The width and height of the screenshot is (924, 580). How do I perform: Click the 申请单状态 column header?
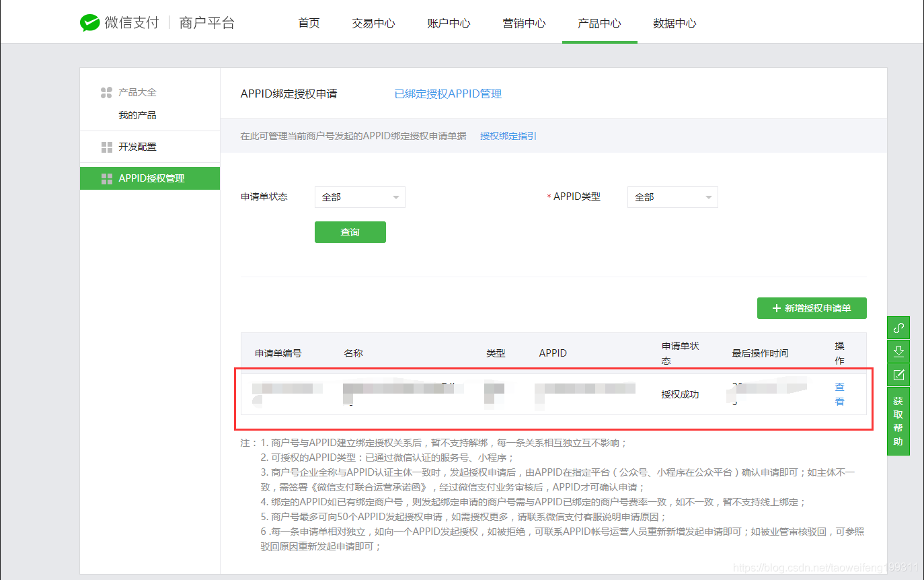[681, 353]
